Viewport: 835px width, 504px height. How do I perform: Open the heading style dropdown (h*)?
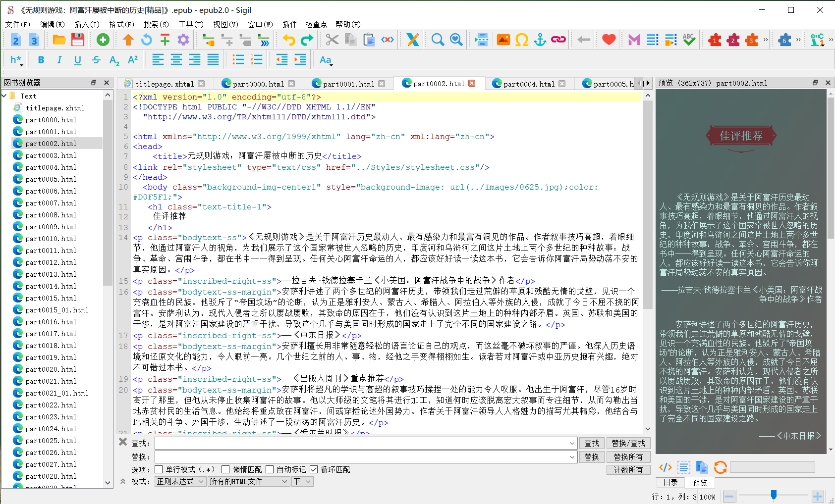tap(15, 59)
